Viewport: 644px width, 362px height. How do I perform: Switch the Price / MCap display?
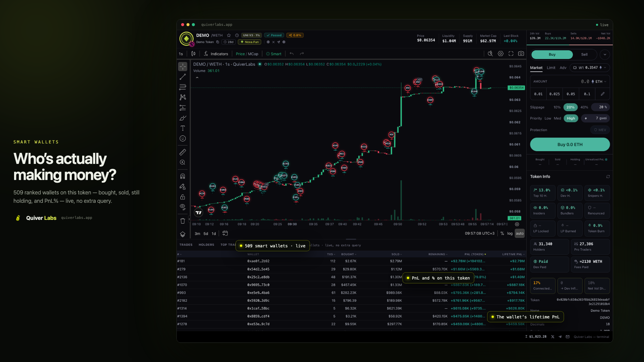pyautogui.click(x=247, y=54)
